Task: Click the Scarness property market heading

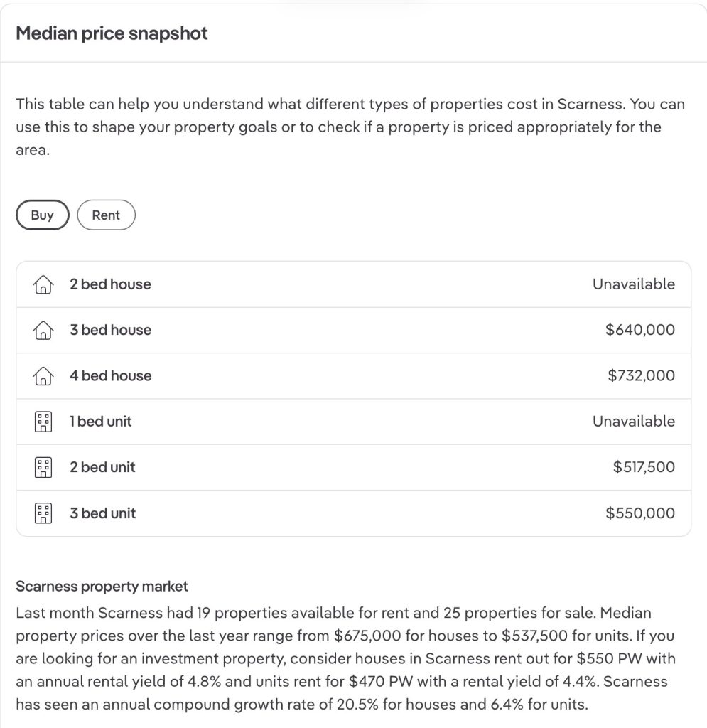Action: coord(102,587)
